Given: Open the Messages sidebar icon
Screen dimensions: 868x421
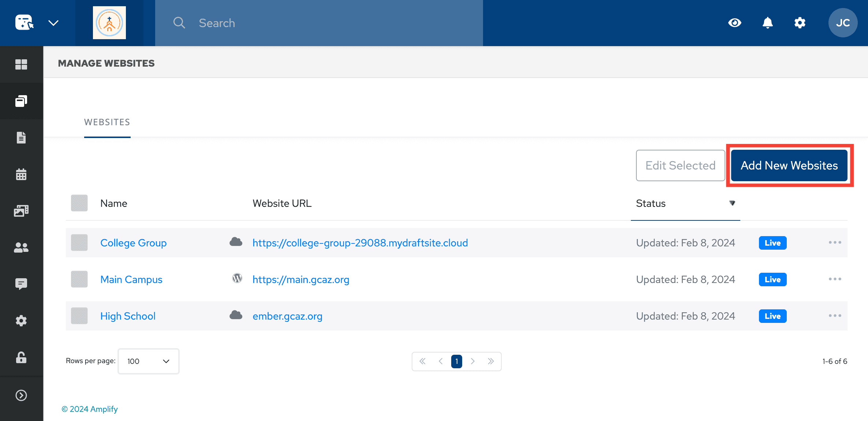Looking at the screenshot, I should pyautogui.click(x=22, y=284).
